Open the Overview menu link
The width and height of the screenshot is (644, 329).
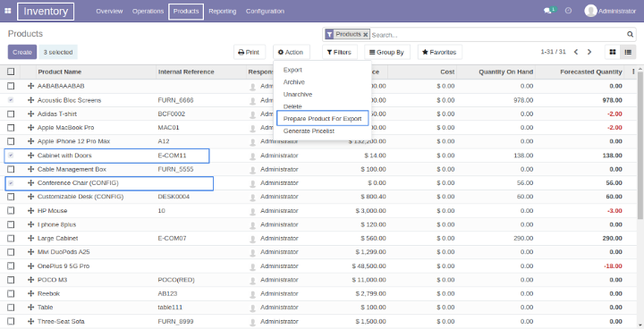(109, 11)
